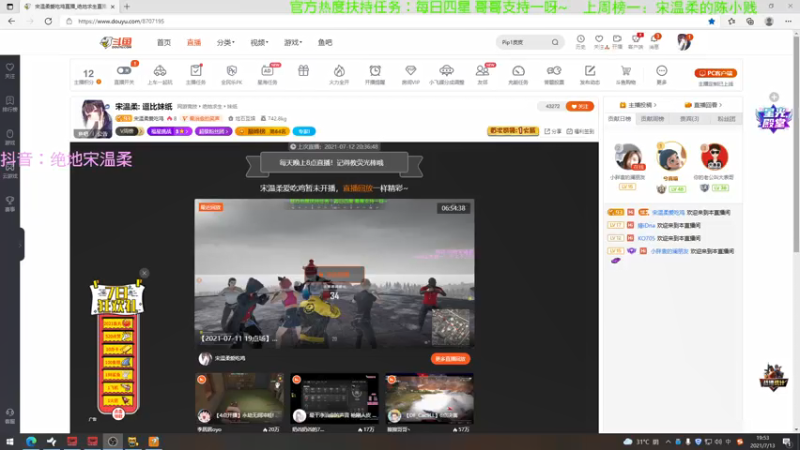Expand the 视频 video dropdown
Screen dimensions: 800x450
259,42
